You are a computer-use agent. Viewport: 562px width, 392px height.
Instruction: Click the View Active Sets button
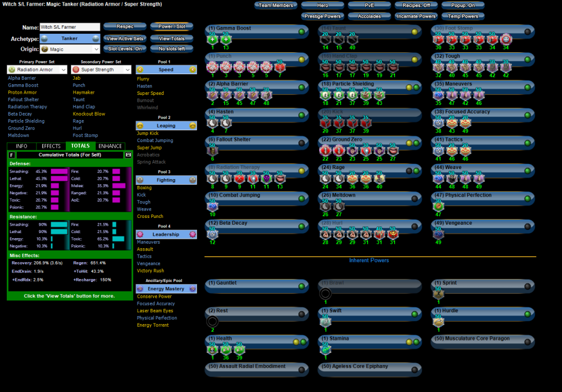tap(125, 39)
